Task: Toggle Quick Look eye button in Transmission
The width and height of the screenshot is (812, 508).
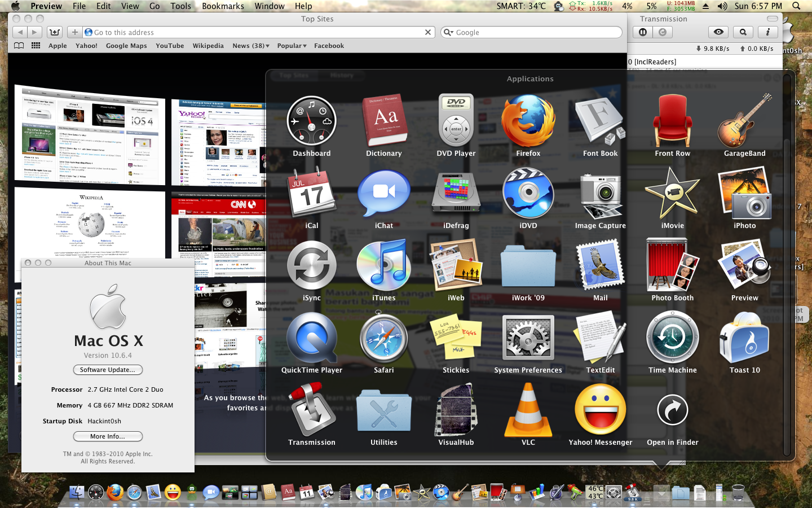Action: point(718,32)
